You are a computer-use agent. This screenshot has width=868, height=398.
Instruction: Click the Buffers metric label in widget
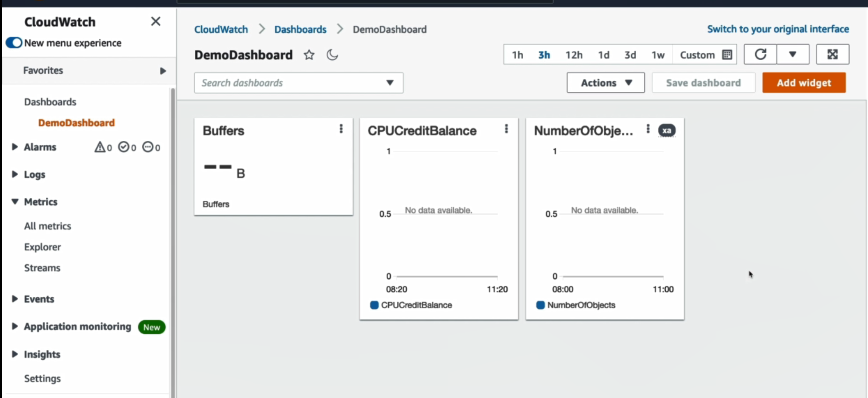point(216,204)
